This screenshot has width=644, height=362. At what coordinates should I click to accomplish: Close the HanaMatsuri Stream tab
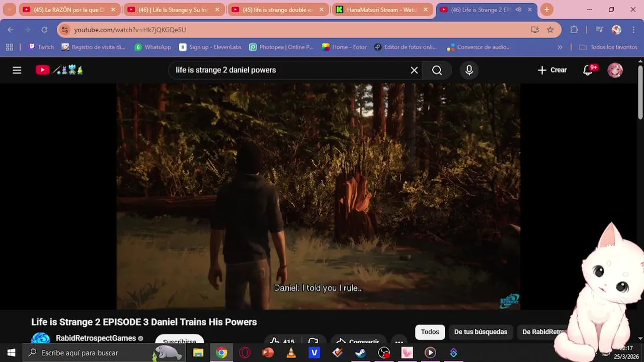(426, 10)
